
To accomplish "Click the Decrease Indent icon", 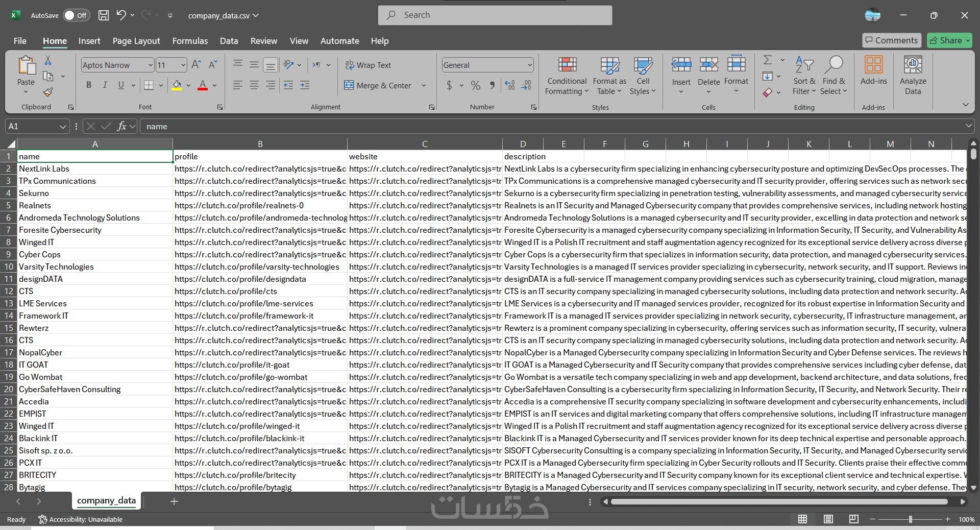I will coord(288,85).
